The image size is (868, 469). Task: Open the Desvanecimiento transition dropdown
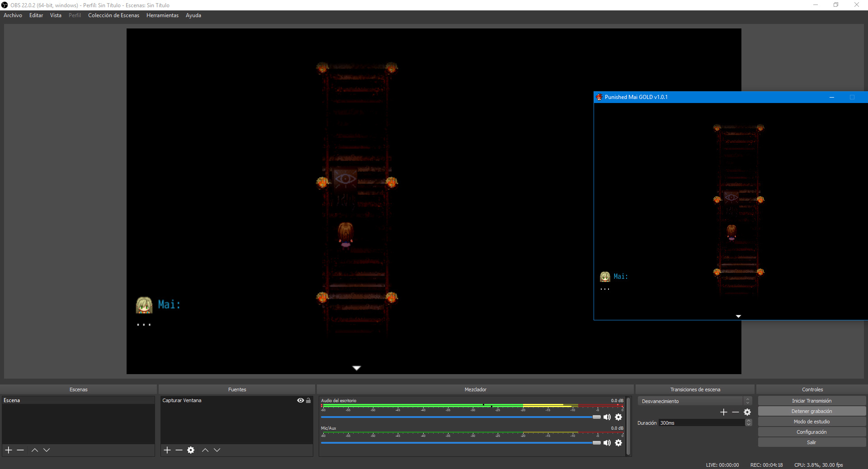pos(695,401)
